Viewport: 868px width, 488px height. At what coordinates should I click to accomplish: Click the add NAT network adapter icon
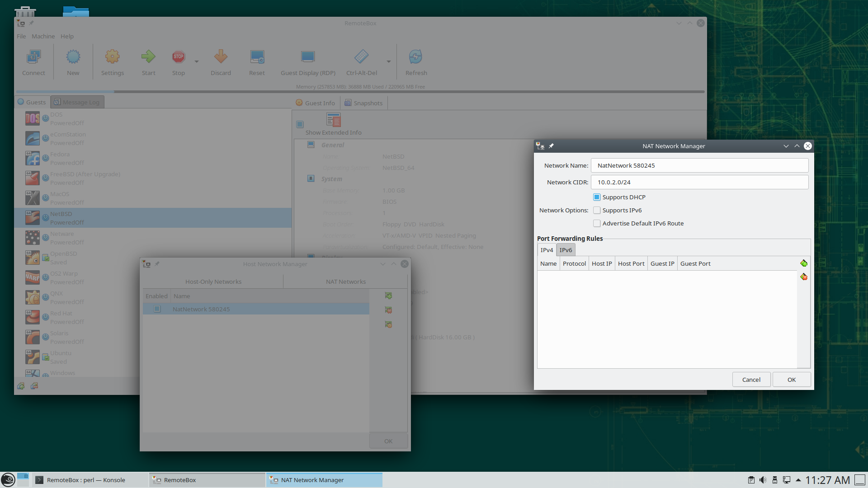pyautogui.click(x=388, y=296)
